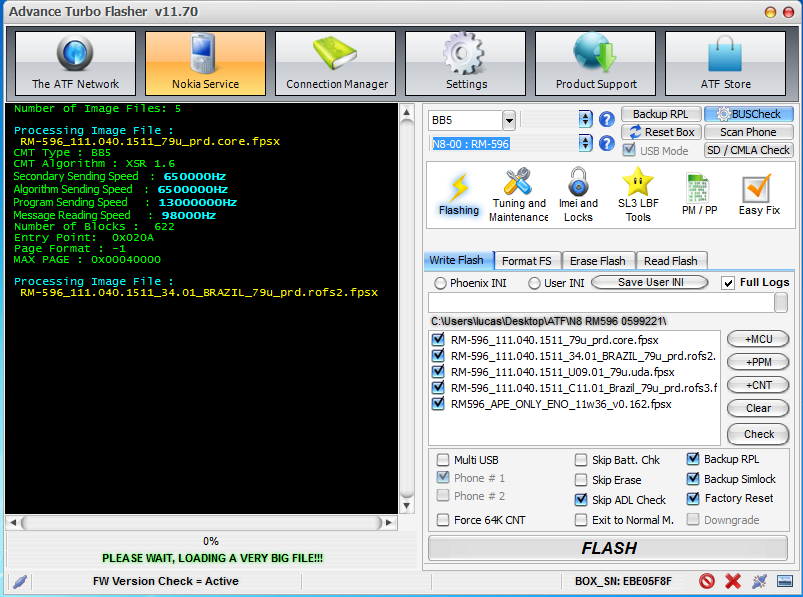Switch to Erase Flash tab
The height and width of the screenshot is (597, 803).
coord(598,261)
